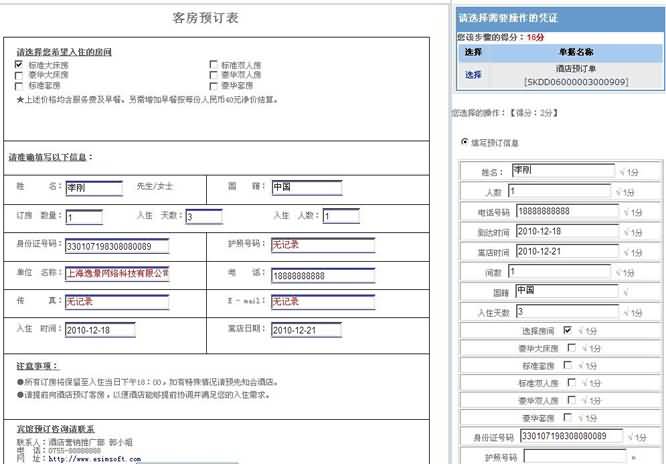Image resolution: width=666 pixels, height=464 pixels.
Task: Select the 填写预订信息 radio button
Action: pos(465,142)
